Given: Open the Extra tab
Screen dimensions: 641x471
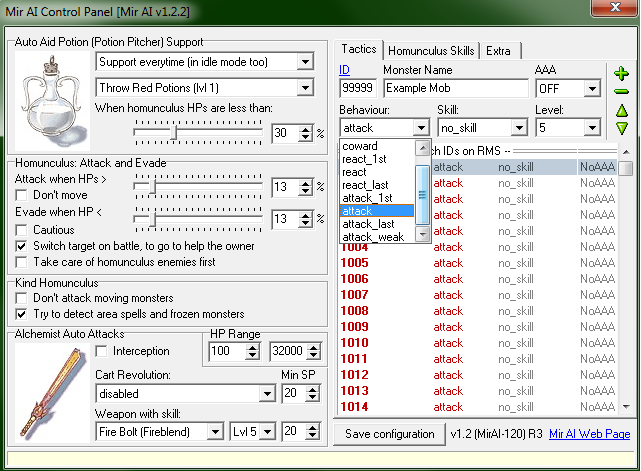Looking at the screenshot, I should [499, 51].
